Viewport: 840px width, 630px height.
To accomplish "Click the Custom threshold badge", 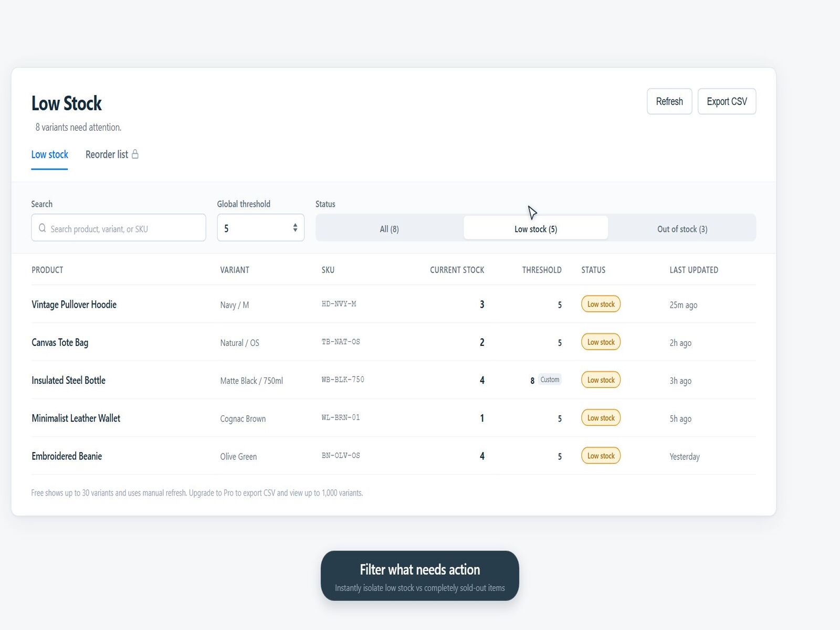I will pos(550,380).
